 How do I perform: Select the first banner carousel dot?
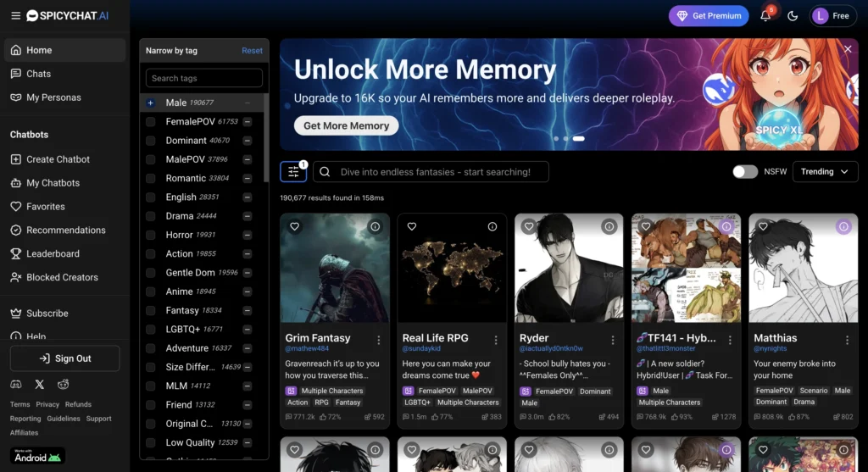pos(555,138)
